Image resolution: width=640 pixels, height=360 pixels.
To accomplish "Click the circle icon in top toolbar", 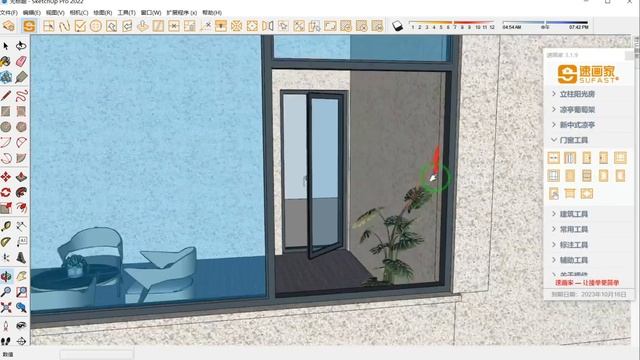I will (x=96, y=26).
